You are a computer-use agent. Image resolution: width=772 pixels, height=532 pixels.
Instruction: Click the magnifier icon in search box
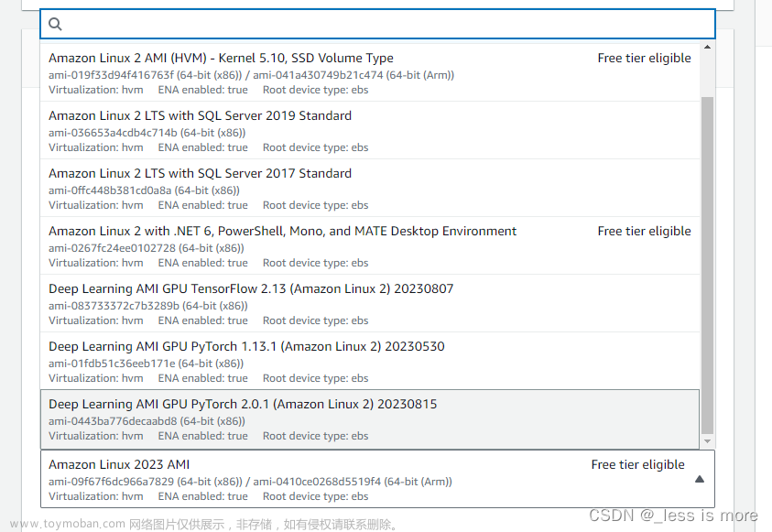[x=55, y=24]
